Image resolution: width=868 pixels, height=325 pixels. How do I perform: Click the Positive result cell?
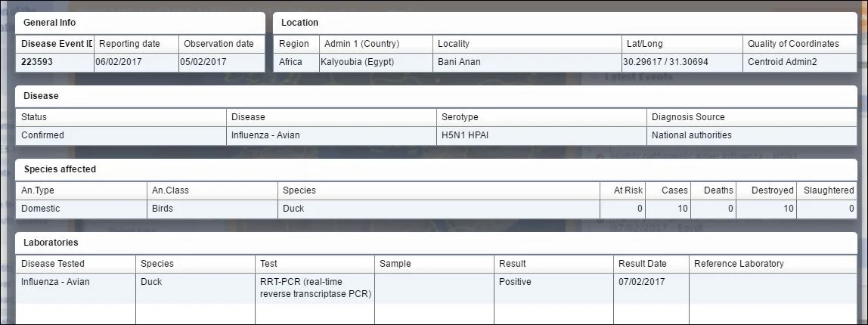(x=553, y=288)
